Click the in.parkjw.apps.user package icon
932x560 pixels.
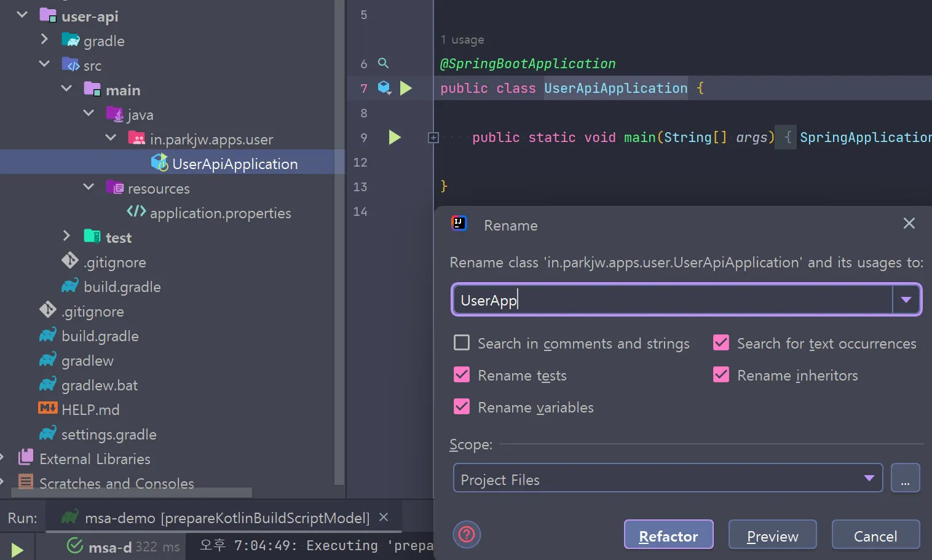click(x=136, y=138)
